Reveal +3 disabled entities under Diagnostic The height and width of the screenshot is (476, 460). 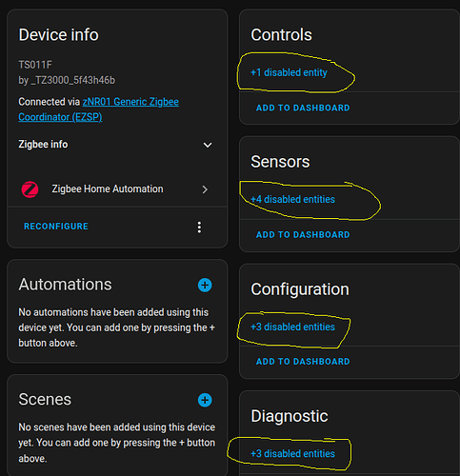point(292,453)
